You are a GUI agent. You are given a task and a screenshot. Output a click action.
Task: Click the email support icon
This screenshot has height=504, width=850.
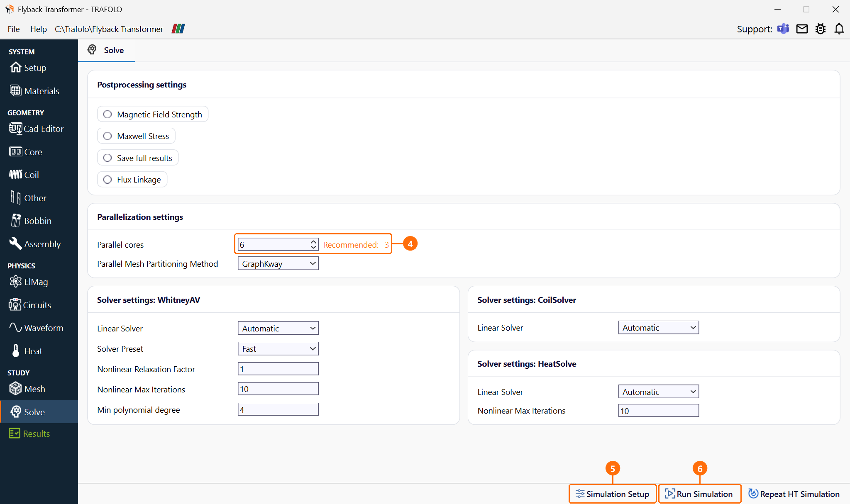[802, 29]
